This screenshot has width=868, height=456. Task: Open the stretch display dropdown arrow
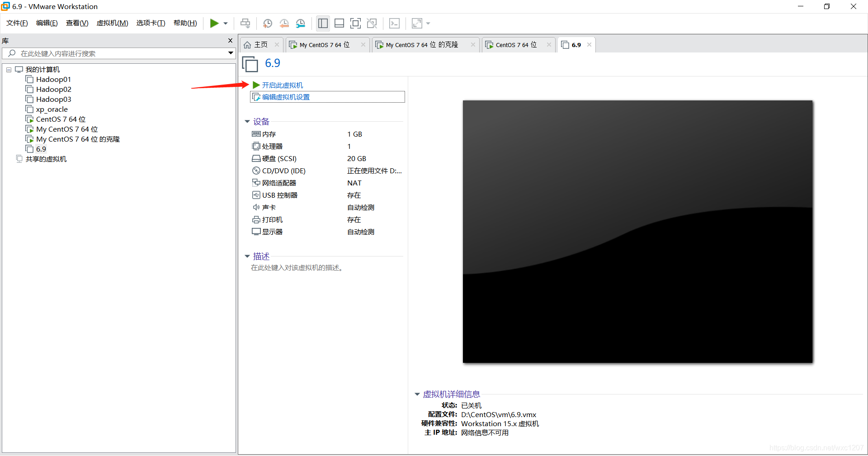[x=428, y=24]
